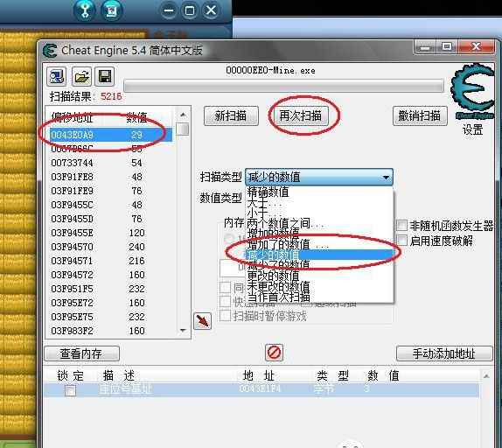The height and width of the screenshot is (448, 502).
Task: Click the results list scrollbar down arrow
Action: click(x=183, y=331)
